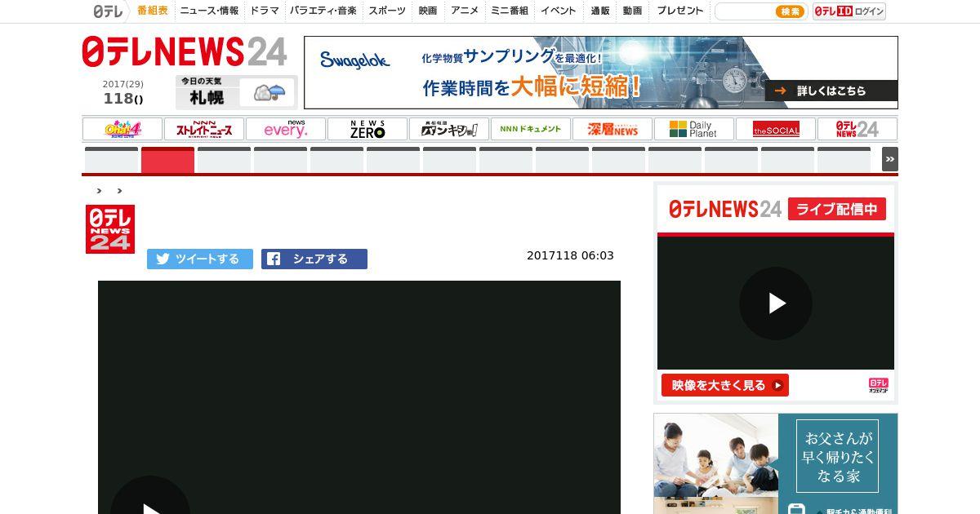Viewport: 980px width, 514px height.
Task: Select the red highlighted category tab
Action: coord(167,160)
